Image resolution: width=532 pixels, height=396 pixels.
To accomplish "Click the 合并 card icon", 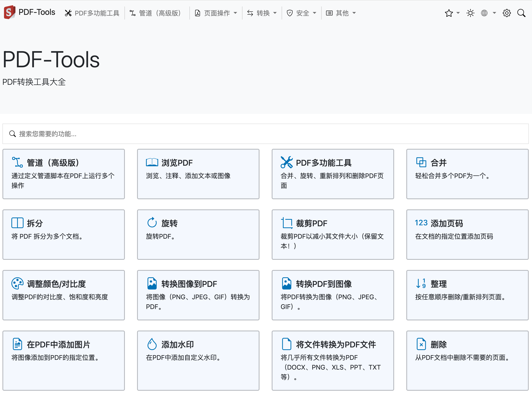I will pos(421,162).
